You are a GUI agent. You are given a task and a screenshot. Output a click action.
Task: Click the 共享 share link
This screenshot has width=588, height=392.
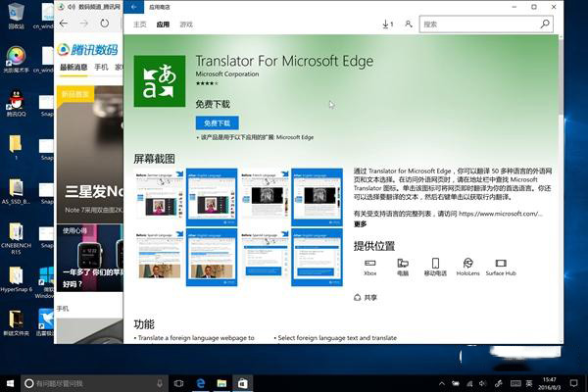tap(366, 298)
